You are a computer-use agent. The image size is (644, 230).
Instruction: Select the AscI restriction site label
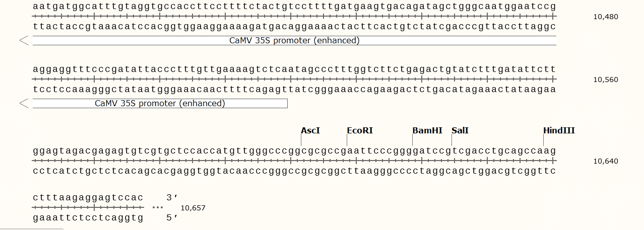(x=310, y=131)
